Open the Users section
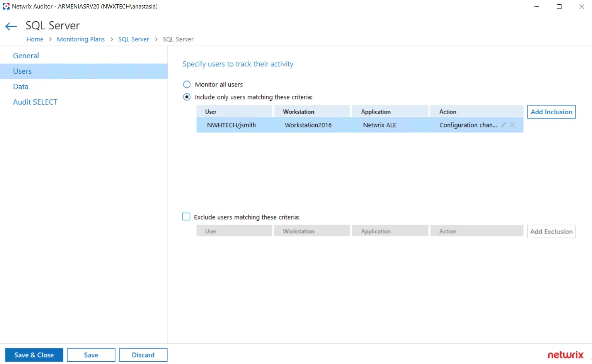The image size is (592, 364). 84,71
